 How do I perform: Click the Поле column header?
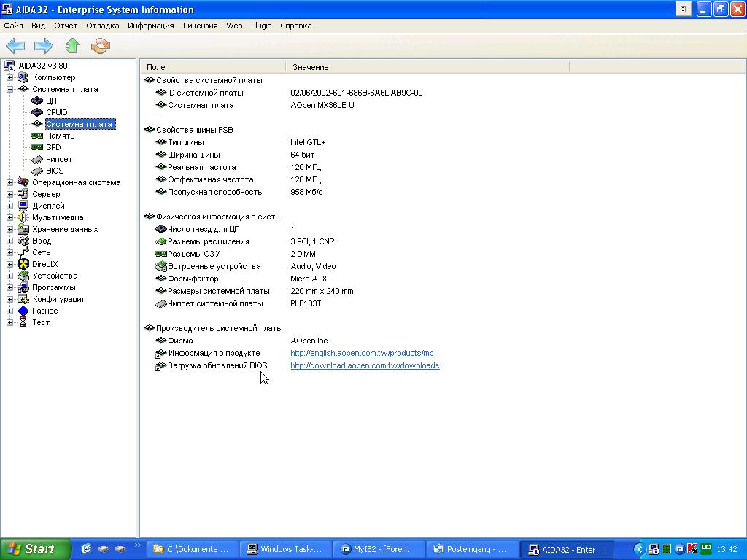click(213, 67)
